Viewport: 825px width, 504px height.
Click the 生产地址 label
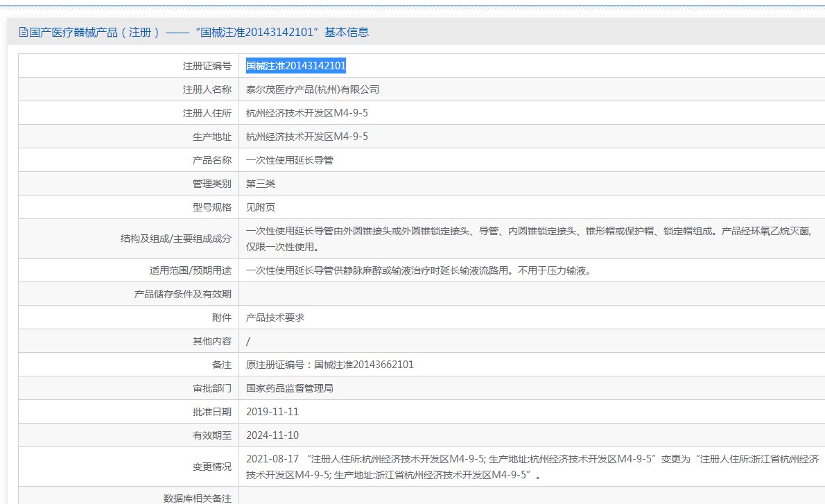(211, 137)
